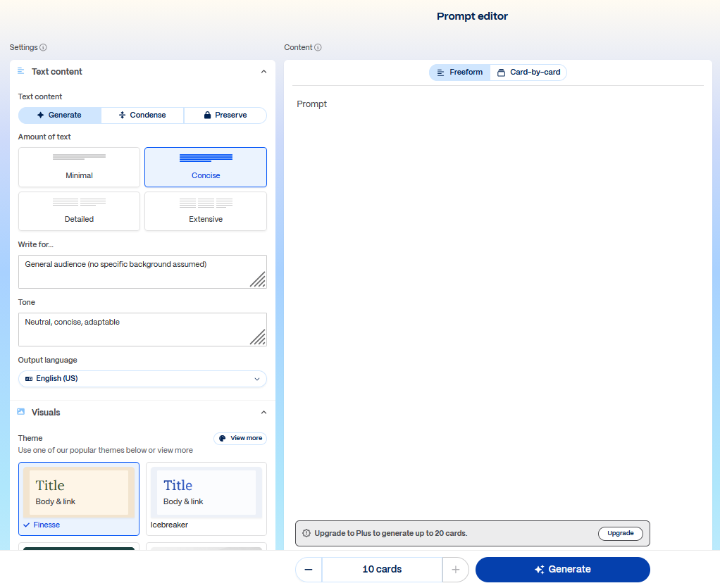Choose the Extensive amount of text
The width and height of the screenshot is (720, 588).
click(206, 211)
